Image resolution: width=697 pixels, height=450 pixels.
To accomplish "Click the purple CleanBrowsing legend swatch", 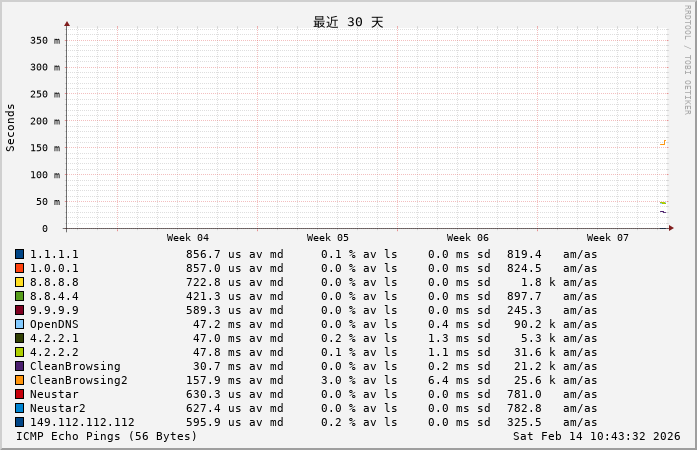I will tap(19, 366).
